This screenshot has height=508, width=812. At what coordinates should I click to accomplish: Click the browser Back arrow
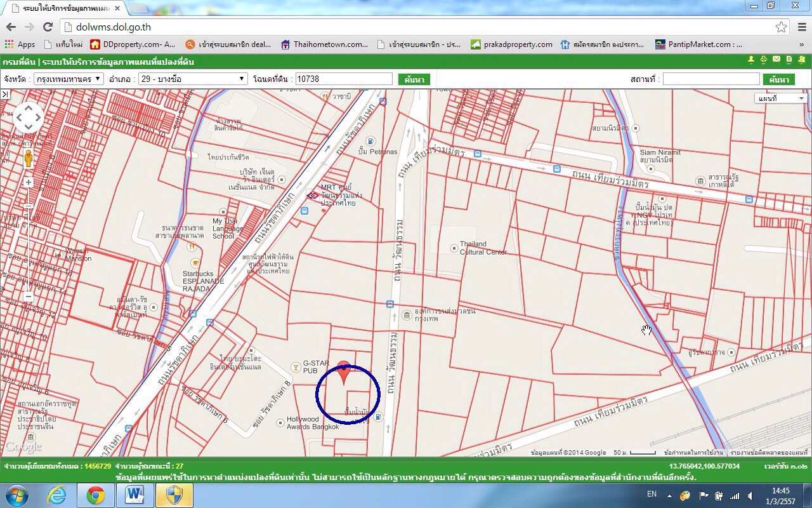point(11,27)
